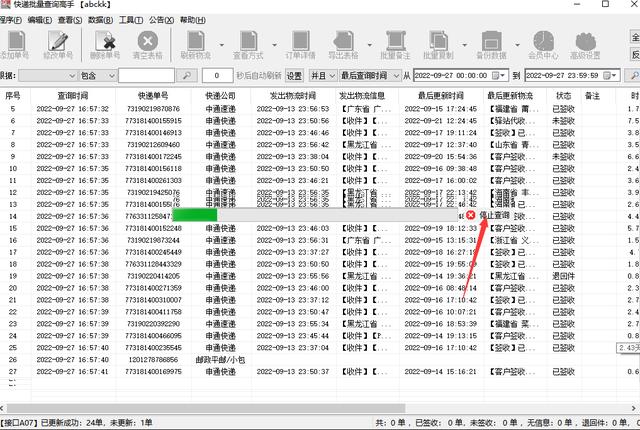Open the 订单详情 order details icon
This screenshot has width=640, height=430.
300,42
